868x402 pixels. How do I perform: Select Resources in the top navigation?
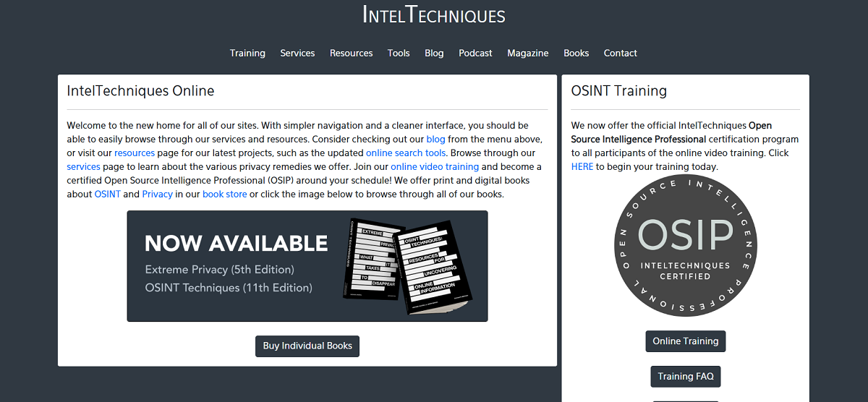click(x=351, y=53)
